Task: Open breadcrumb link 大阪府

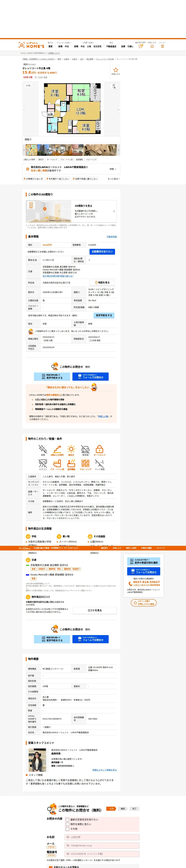Action: [66, 59]
